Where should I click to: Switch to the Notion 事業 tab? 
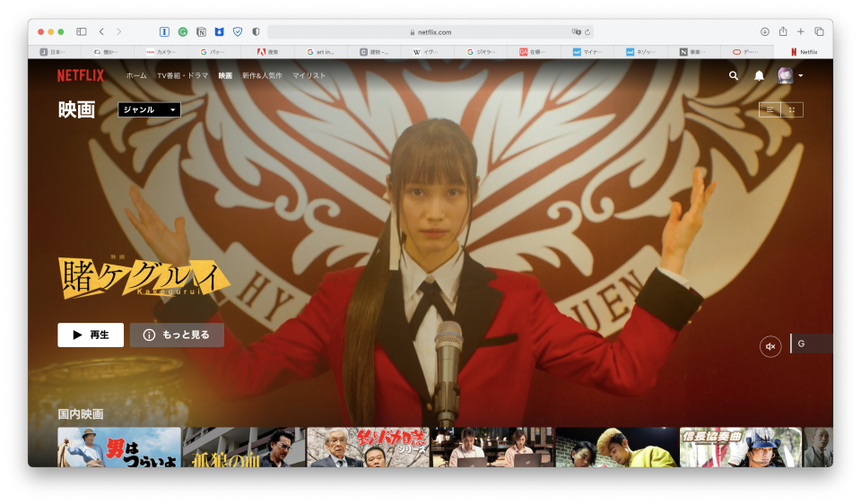(694, 52)
